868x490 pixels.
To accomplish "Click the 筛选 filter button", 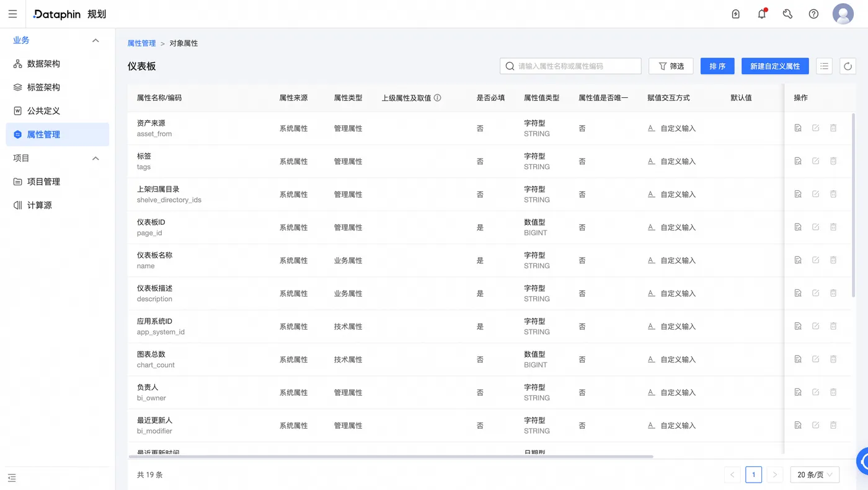I will click(671, 66).
